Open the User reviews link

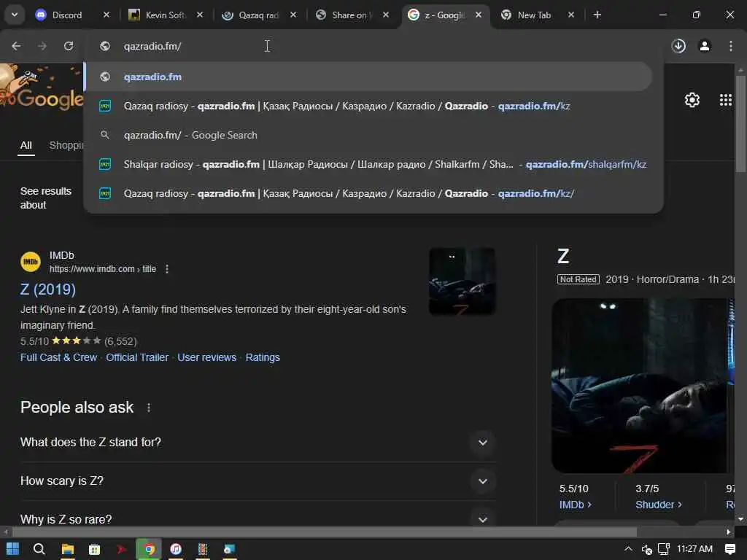pos(206,357)
